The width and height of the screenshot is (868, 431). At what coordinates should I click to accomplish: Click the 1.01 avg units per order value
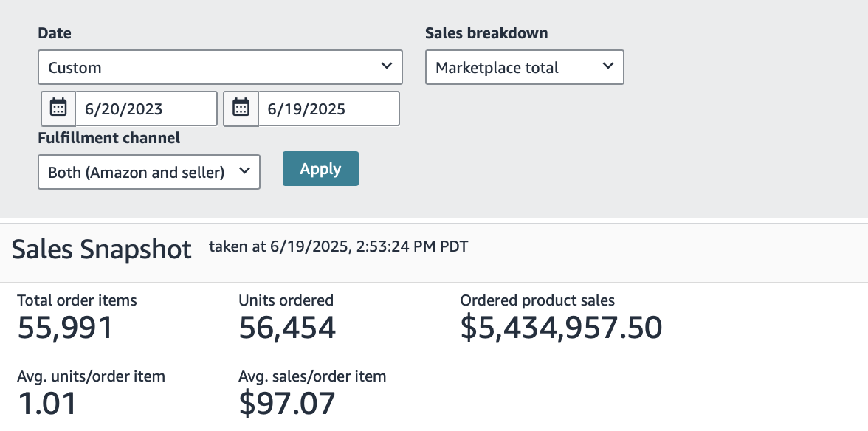coord(46,404)
